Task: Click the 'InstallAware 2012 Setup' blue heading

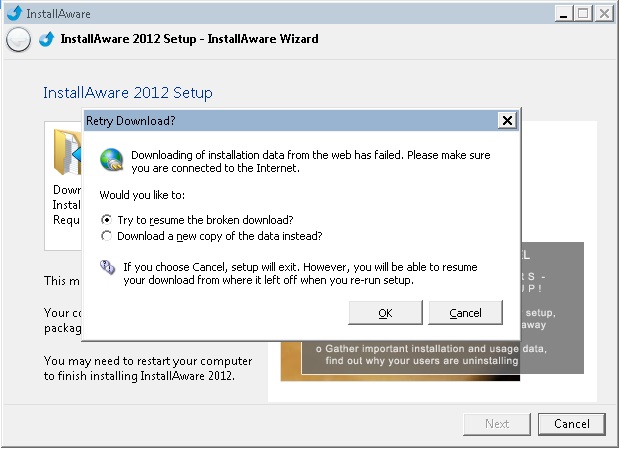Action: 128,93
